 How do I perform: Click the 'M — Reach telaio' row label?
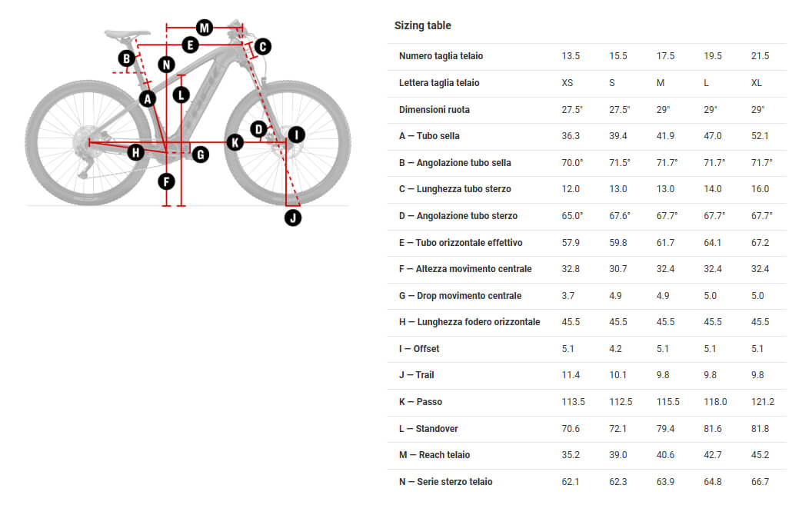(x=434, y=455)
